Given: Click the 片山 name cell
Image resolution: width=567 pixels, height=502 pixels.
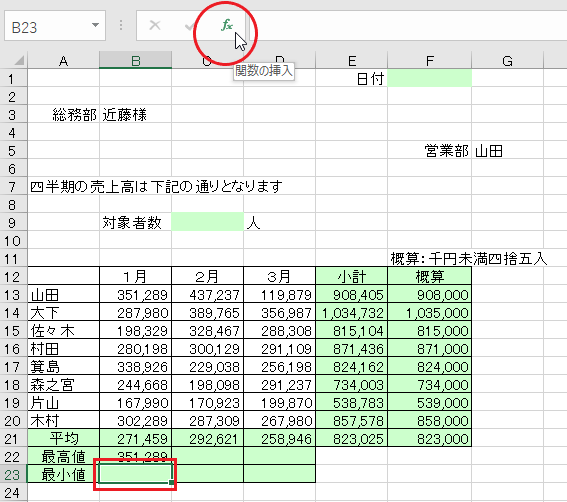Looking at the screenshot, I should point(63,402).
